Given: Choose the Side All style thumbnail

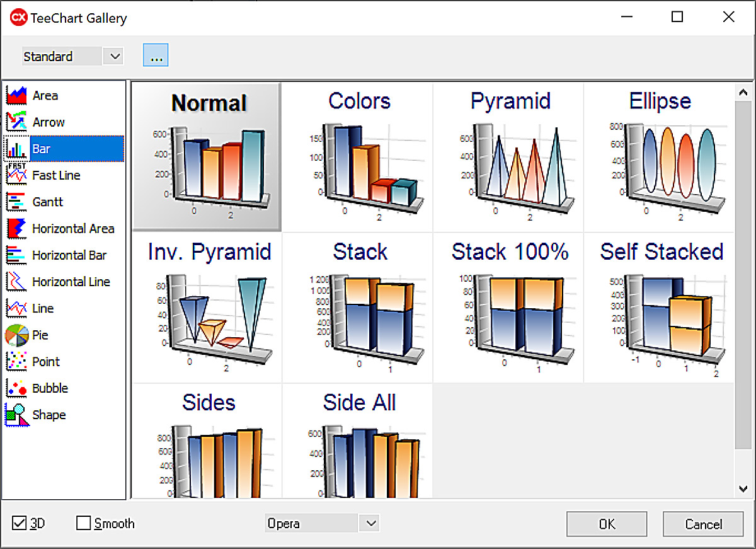Looking at the screenshot, I should coord(358,441).
